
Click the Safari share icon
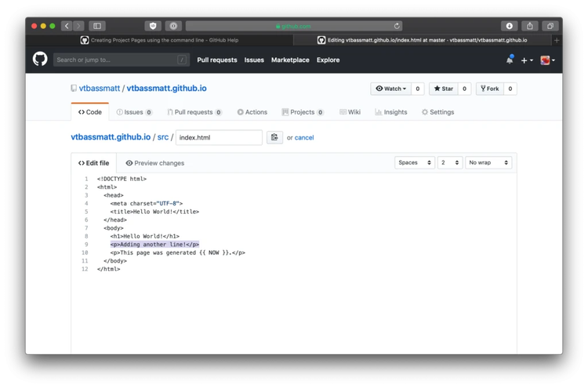click(x=530, y=26)
